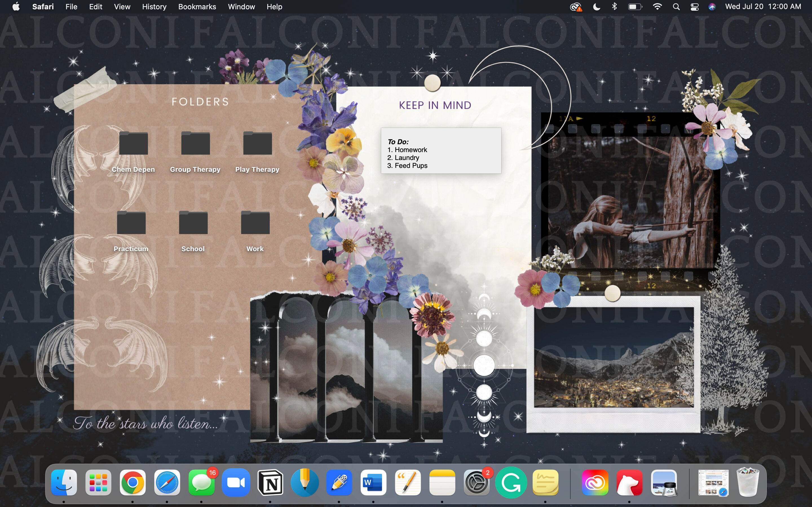Open the battery status menu
The height and width of the screenshot is (507, 812).
tap(635, 6)
